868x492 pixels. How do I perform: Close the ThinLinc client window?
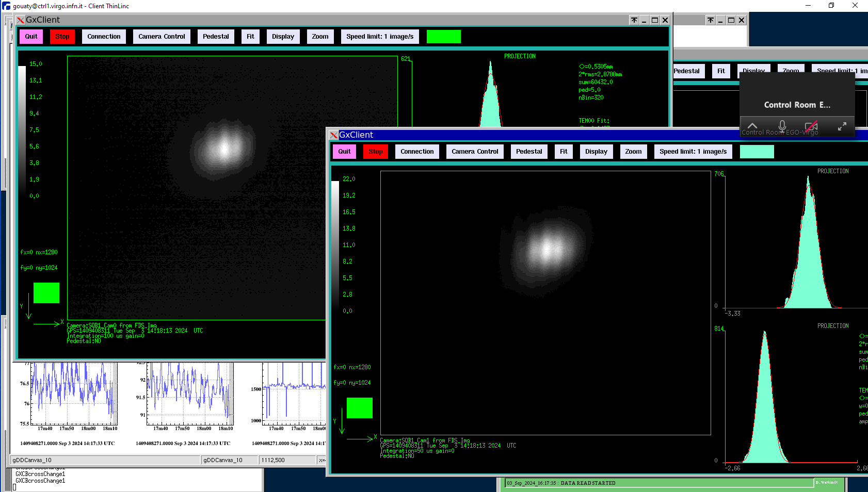pos(855,6)
